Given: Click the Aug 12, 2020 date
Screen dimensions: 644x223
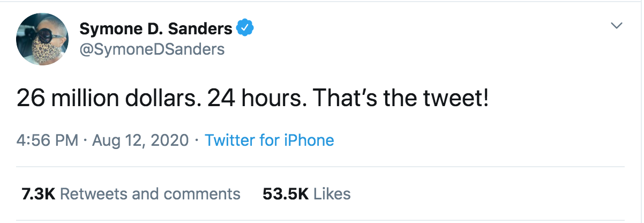Looking at the screenshot, I should [x=140, y=140].
